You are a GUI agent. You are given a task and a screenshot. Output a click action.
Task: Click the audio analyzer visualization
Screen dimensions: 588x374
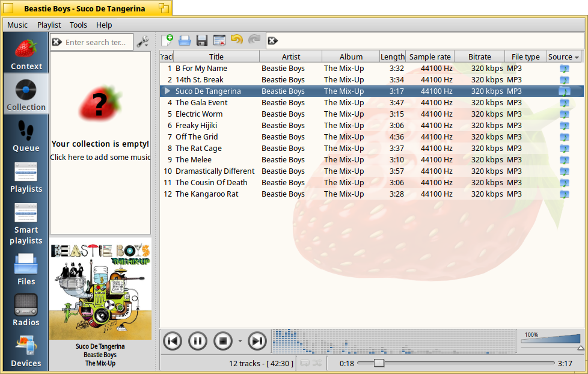coord(393,341)
